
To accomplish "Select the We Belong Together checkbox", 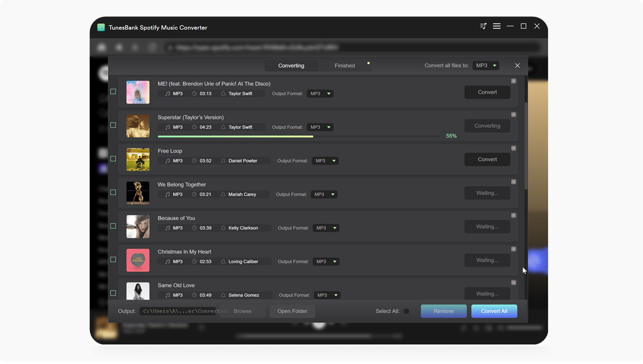I will (113, 192).
